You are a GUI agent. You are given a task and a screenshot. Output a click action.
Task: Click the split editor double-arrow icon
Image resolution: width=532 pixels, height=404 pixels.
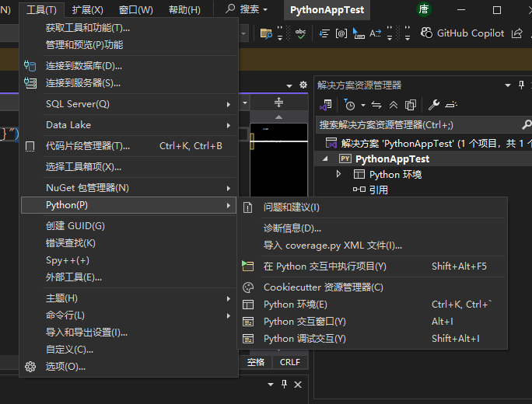(x=278, y=102)
